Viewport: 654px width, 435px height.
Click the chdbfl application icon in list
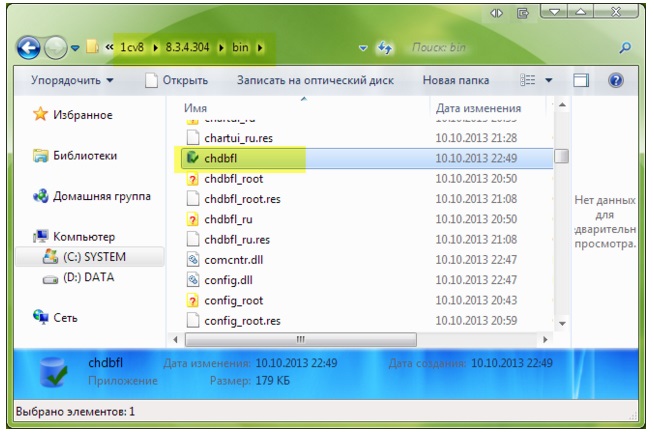(192, 158)
